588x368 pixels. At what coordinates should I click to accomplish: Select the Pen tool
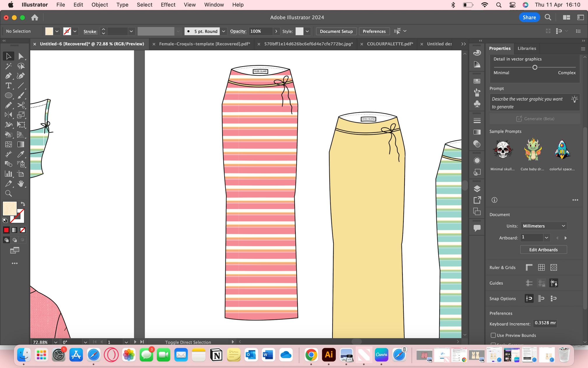coord(8,76)
